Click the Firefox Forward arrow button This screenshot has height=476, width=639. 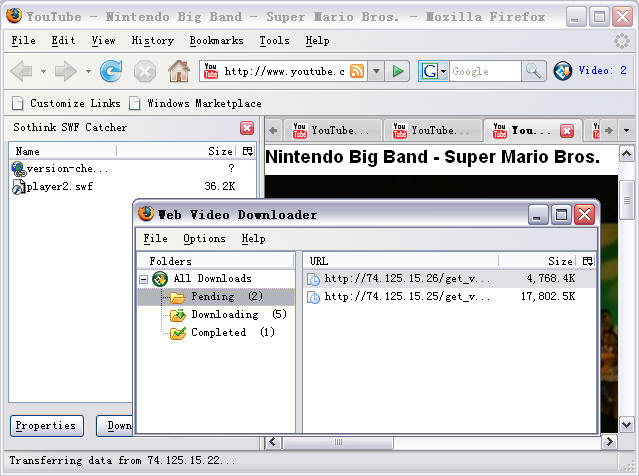pos(65,71)
